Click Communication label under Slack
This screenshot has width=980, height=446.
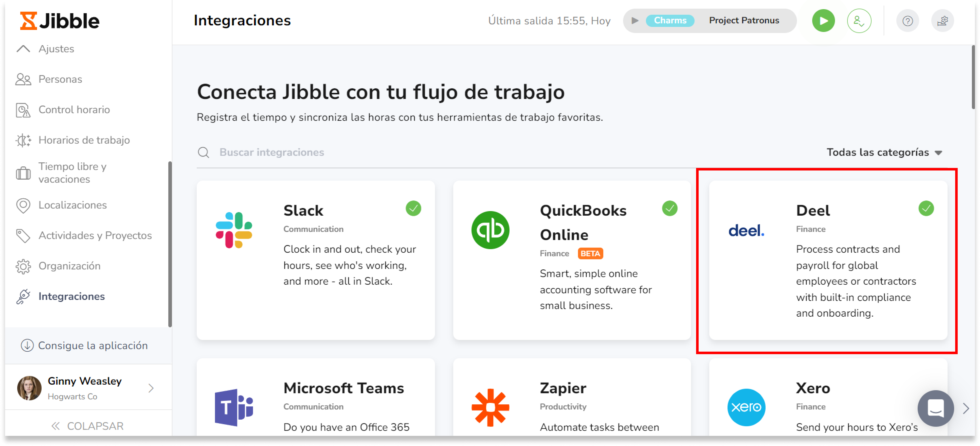click(313, 229)
